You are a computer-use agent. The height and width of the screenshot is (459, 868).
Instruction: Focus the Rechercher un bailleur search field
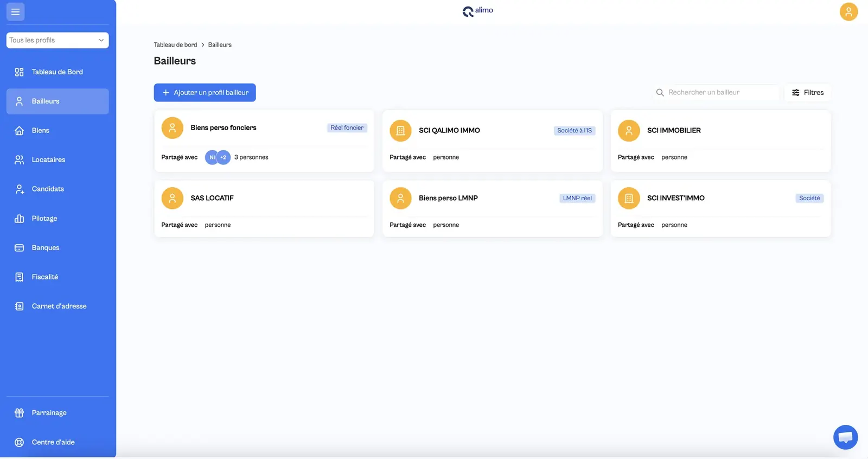(716, 93)
